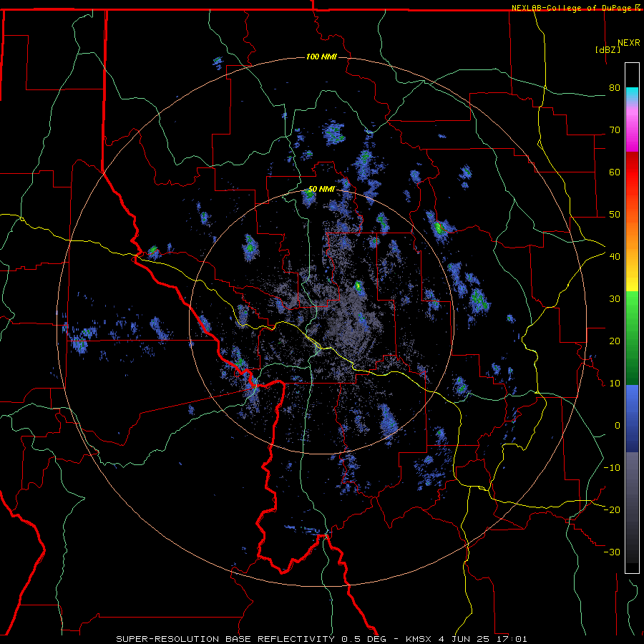Click the -20 value on the dBZ scale
The width and height of the screenshot is (644, 644).
click(612, 509)
